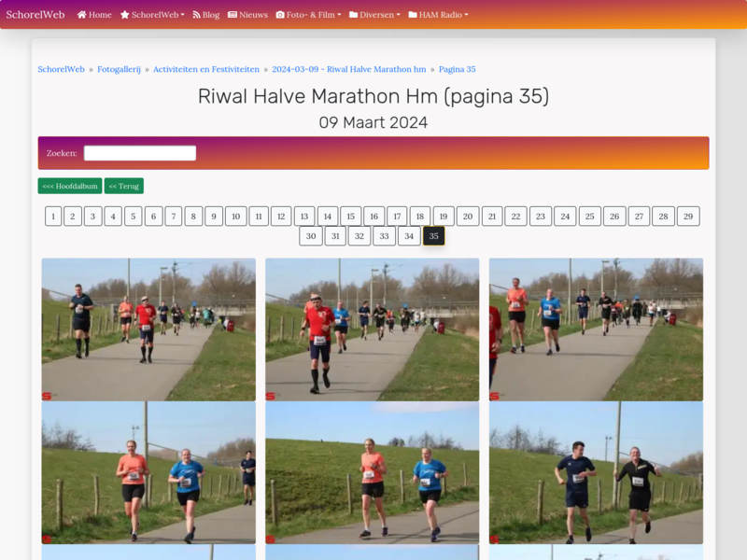Open first-row photo of red-shirt runner close up

(372, 329)
